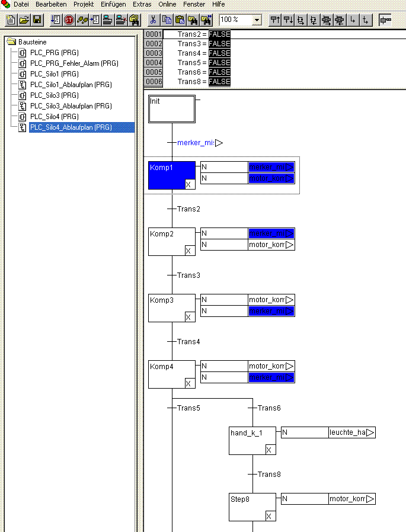Click the last toolbar icon after the jump icons
Image resolution: width=406 pixels, height=532 pixels.
385,20
